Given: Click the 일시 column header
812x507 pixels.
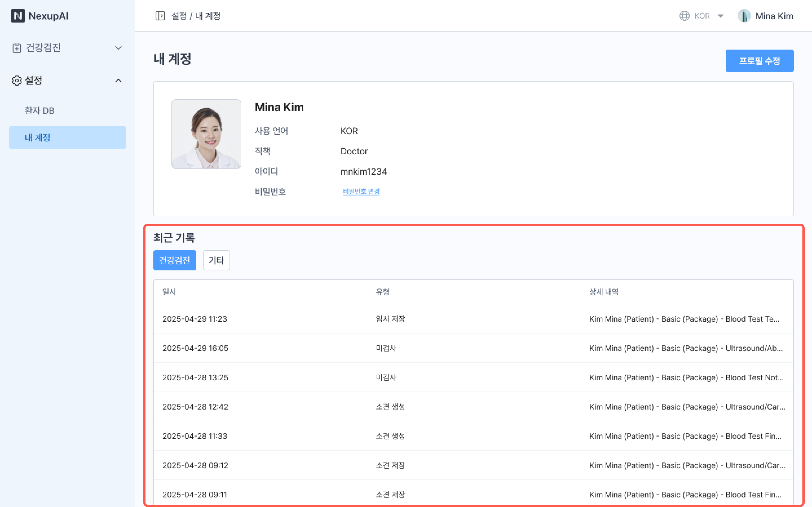Looking at the screenshot, I should click(169, 292).
